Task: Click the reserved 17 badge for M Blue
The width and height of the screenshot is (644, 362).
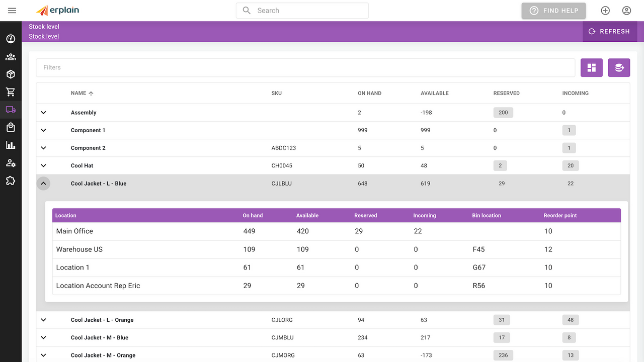Action: click(502, 337)
